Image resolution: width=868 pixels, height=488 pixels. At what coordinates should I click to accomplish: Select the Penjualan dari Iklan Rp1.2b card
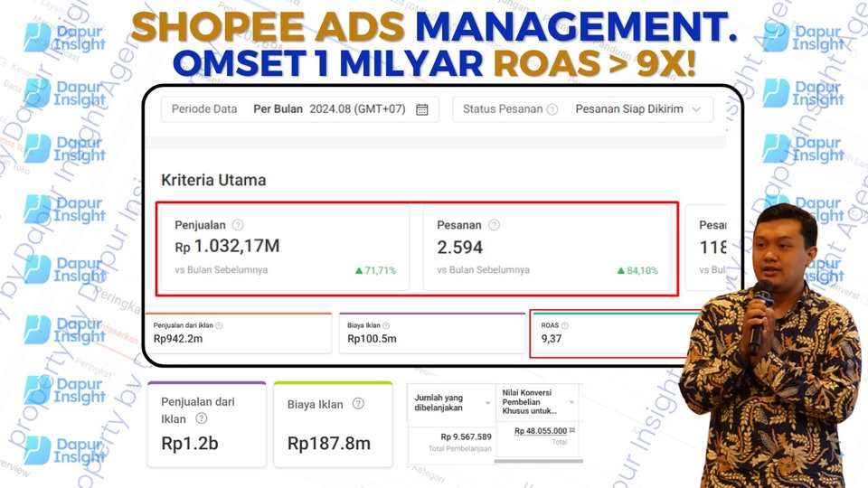[207, 425]
